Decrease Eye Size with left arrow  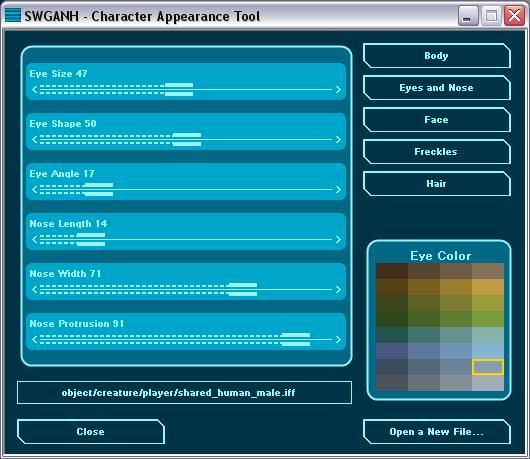[x=34, y=90]
